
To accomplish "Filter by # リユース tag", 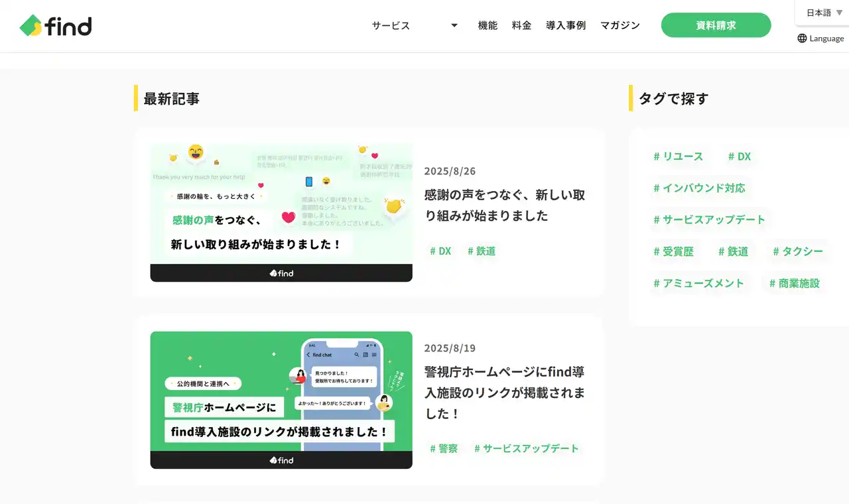I will (x=678, y=157).
